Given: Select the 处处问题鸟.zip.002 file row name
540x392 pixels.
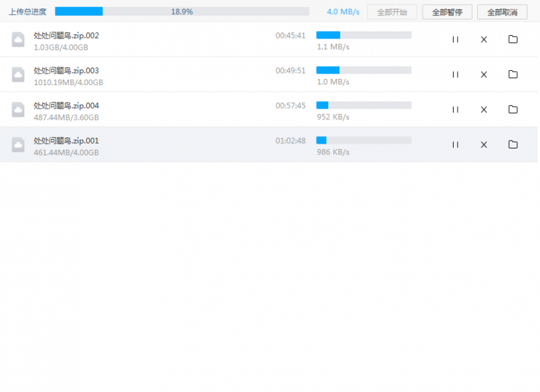Looking at the screenshot, I should (66, 36).
